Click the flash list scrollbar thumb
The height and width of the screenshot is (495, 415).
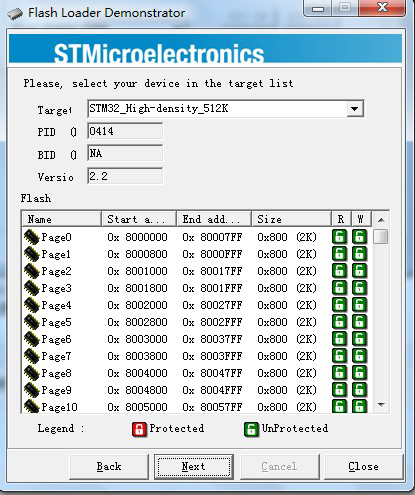[381, 237]
